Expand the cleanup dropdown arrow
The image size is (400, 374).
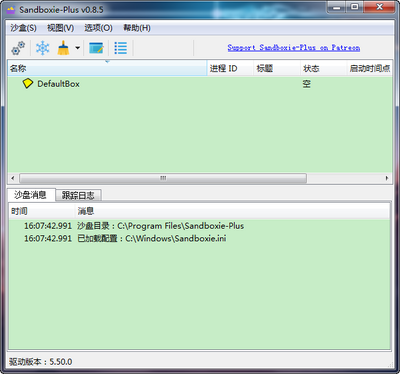77,48
